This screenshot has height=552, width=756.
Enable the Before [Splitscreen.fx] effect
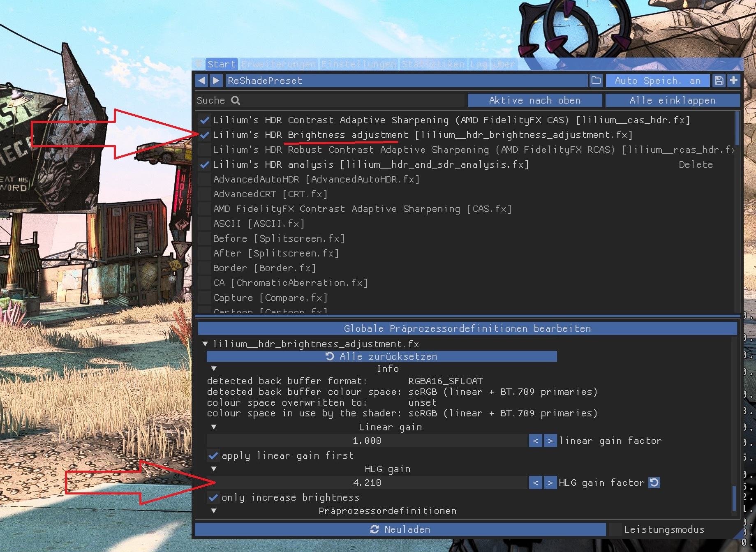tap(204, 238)
